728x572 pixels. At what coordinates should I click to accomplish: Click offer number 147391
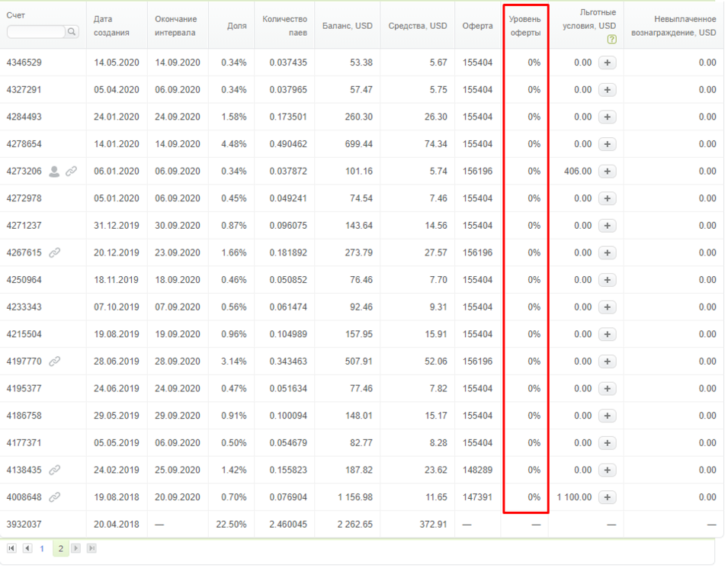(477, 497)
